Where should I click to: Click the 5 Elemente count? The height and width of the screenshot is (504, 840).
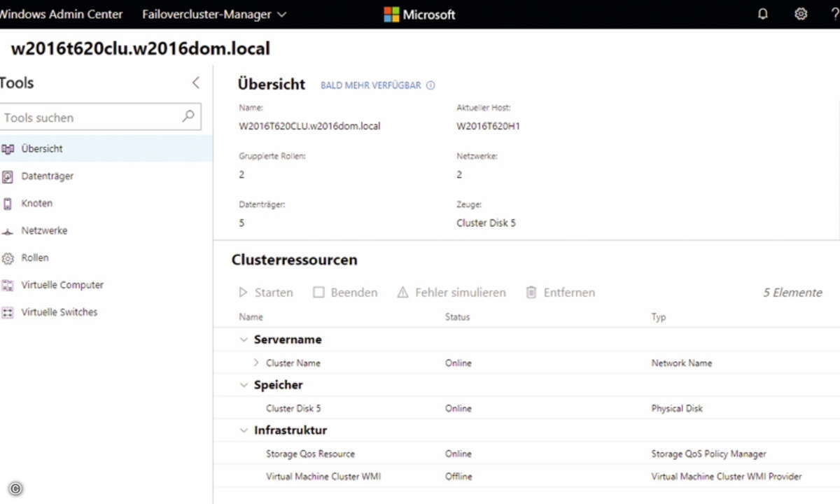792,293
